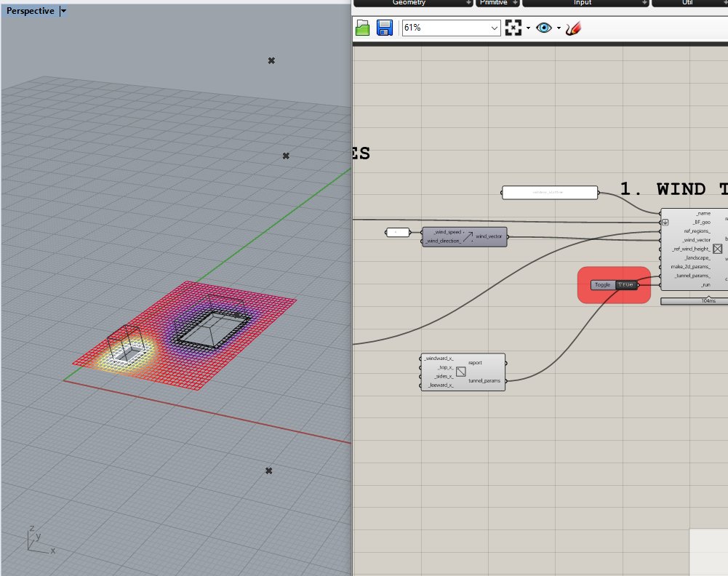This screenshot has height=576, width=728.
Task: Click the _wind_vector input of wind tunnel
Action: click(x=697, y=240)
